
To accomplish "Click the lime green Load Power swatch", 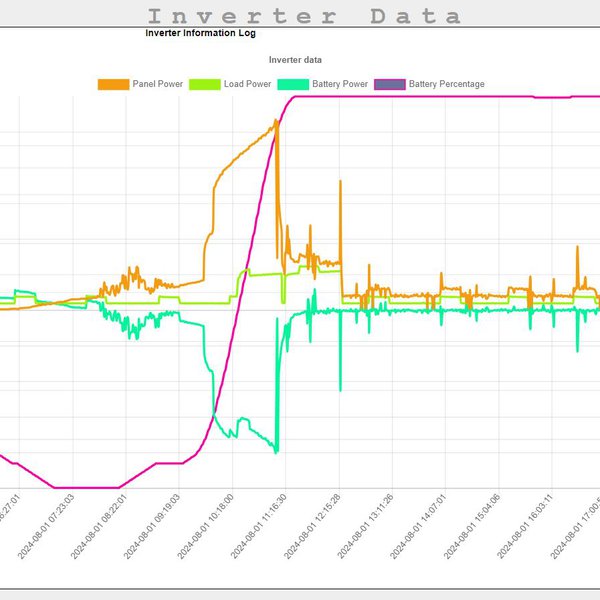I will click(206, 84).
